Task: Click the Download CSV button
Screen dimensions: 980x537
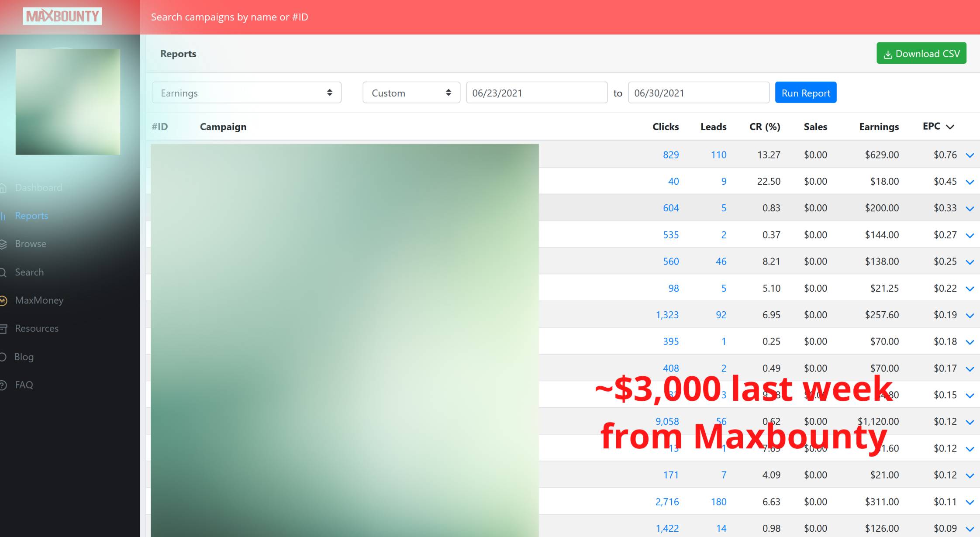Action: 921,53
